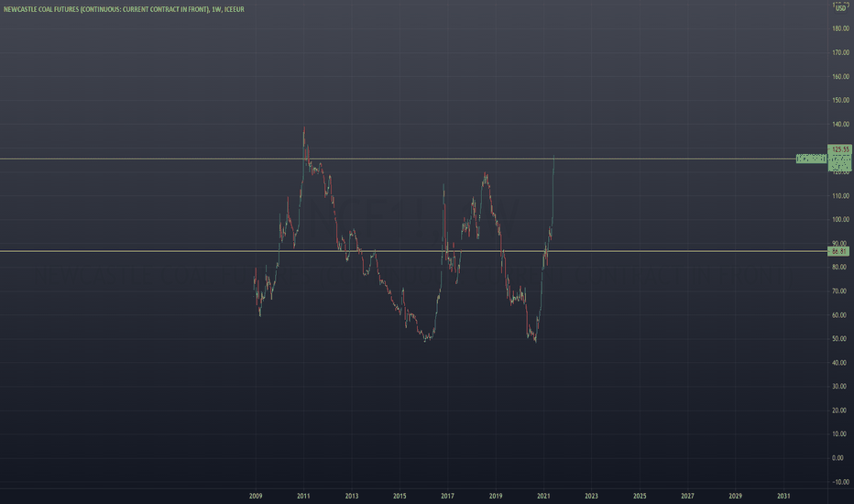The image size is (854, 504).
Task: Click the 180.00 price scale label
Action: tap(840, 28)
